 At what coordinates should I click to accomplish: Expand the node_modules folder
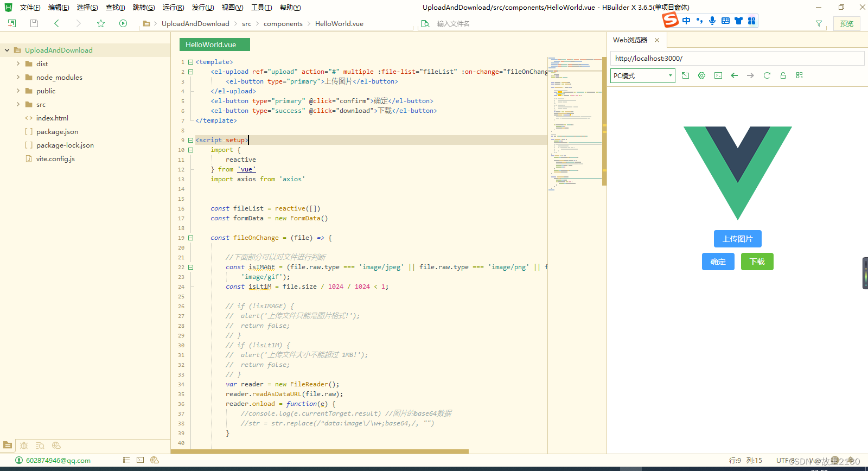tap(18, 77)
